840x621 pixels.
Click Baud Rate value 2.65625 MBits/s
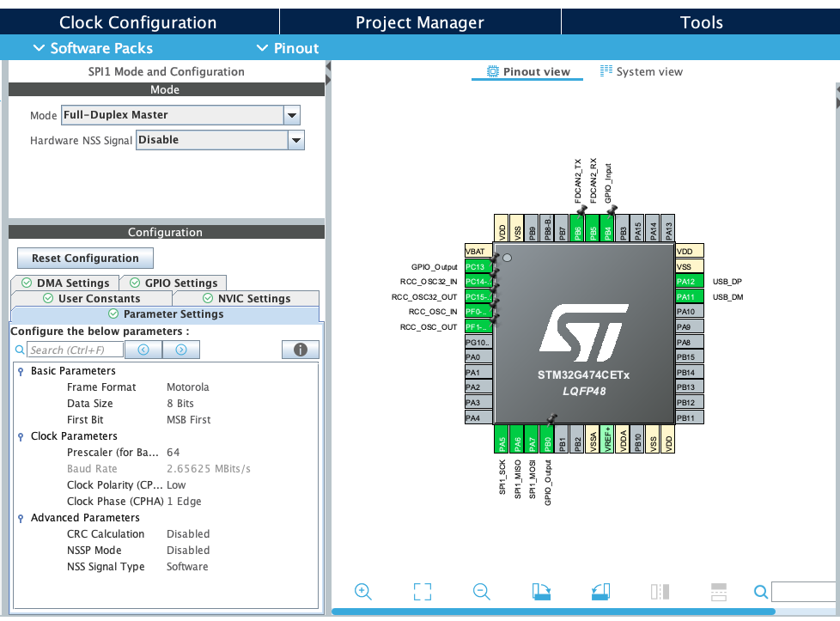pyautogui.click(x=209, y=469)
